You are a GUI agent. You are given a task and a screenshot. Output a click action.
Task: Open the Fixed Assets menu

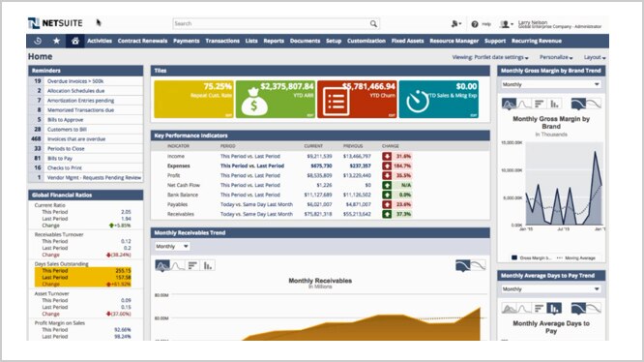407,41
